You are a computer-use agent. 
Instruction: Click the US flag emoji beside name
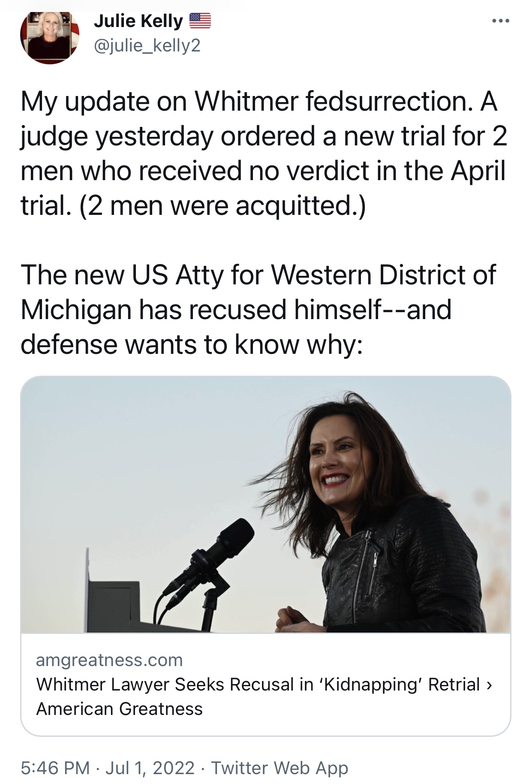coord(200,21)
